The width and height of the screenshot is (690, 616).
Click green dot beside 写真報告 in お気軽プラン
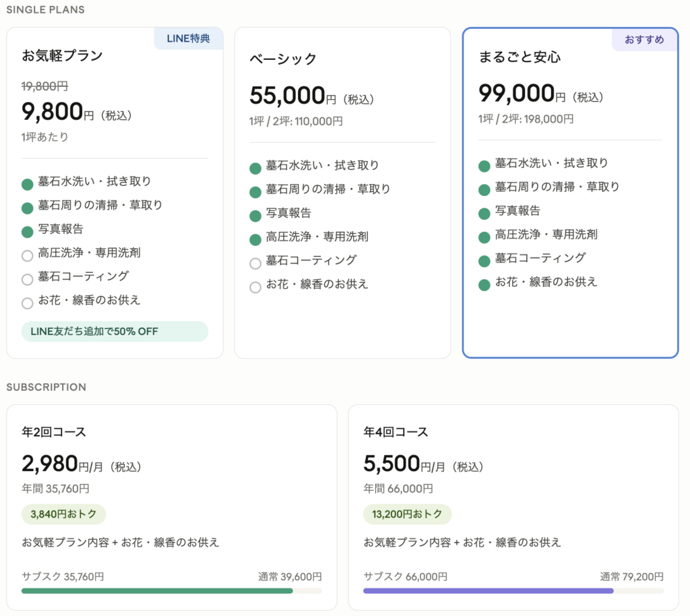pyautogui.click(x=28, y=232)
